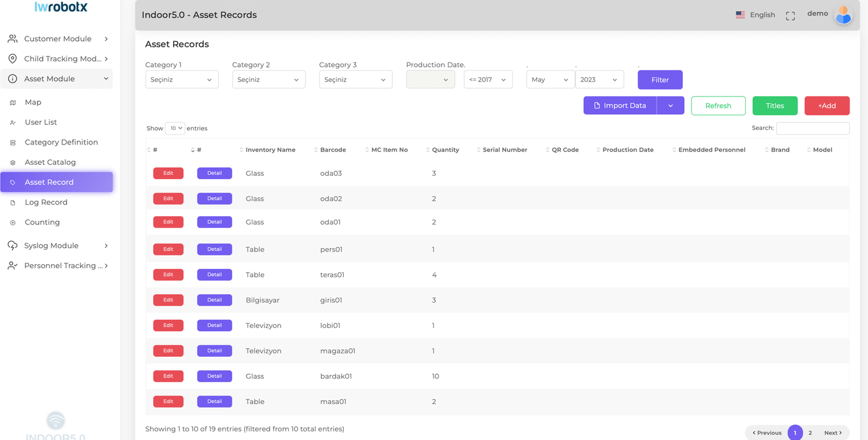Click the US flag language icon
The height and width of the screenshot is (440, 868).
(x=740, y=15)
